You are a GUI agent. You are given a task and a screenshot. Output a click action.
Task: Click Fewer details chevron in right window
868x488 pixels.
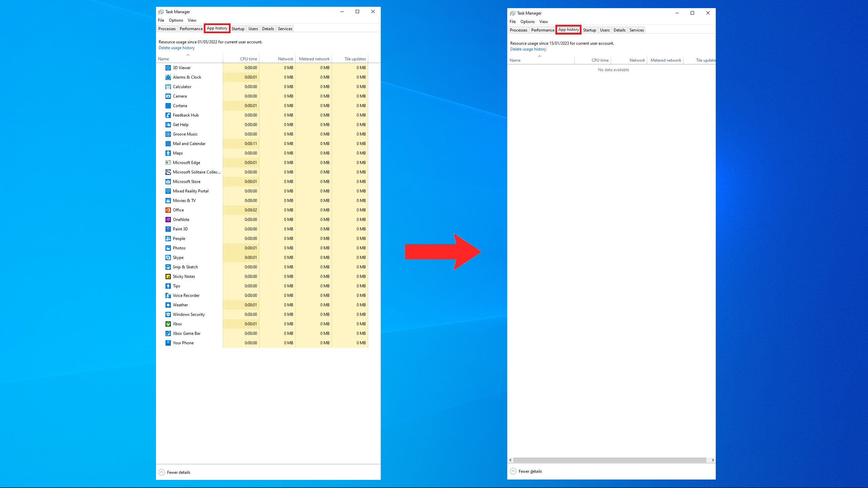(513, 471)
